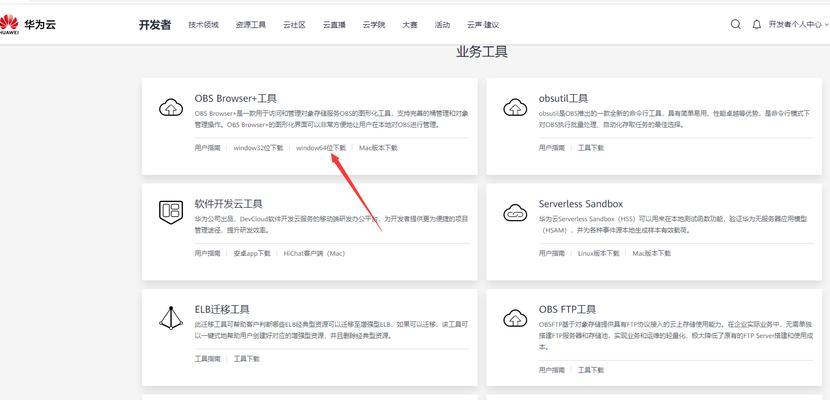This screenshot has width=830, height=400.
Task: Open the 活动 menu item
Action: 442,25
